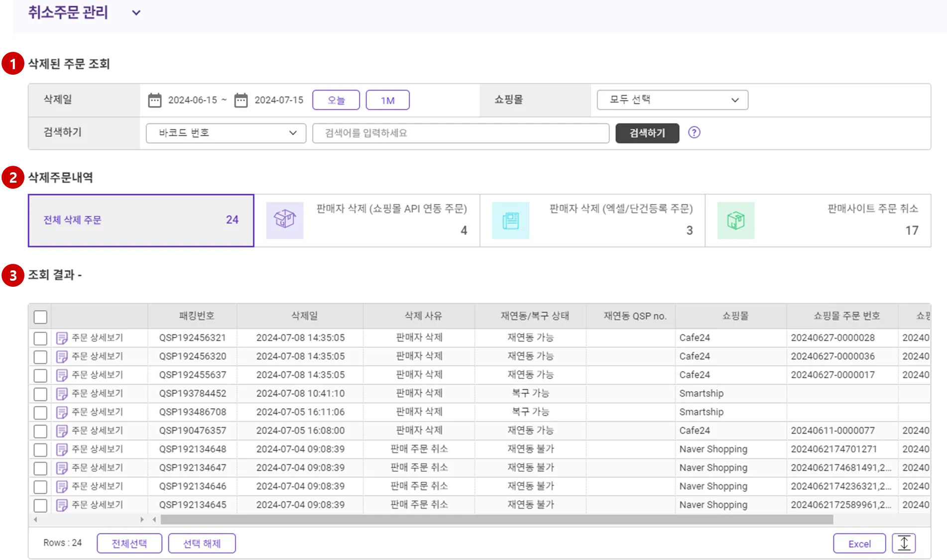Click the expand table height icon button

click(x=904, y=543)
